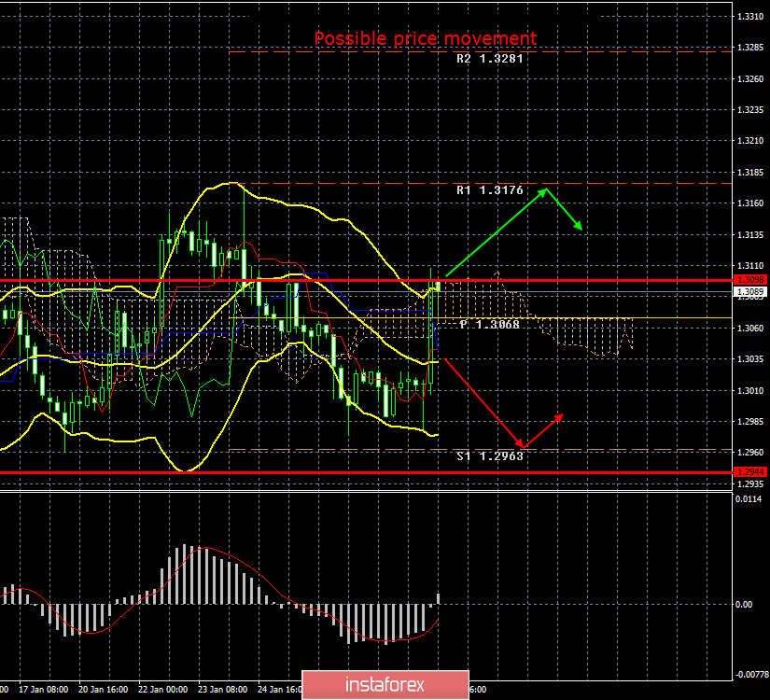Screen dimensions: 770x700
Task: Click the red 1.3098 price tag
Action: (x=749, y=279)
